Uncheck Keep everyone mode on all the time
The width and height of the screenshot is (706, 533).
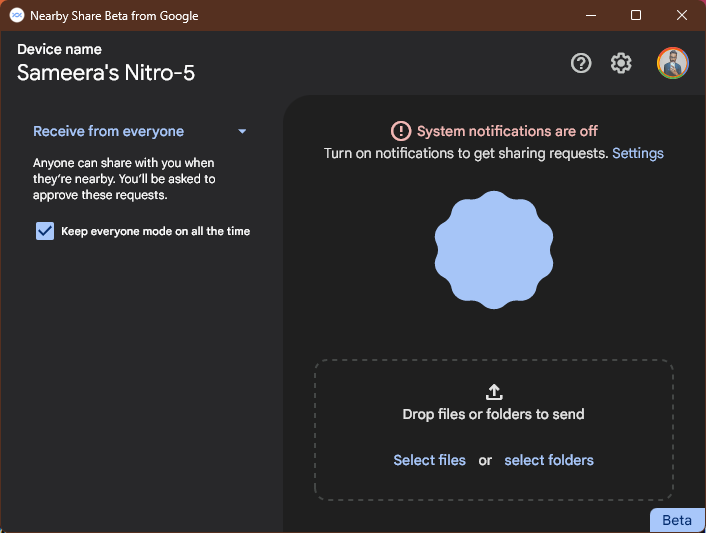coord(45,231)
